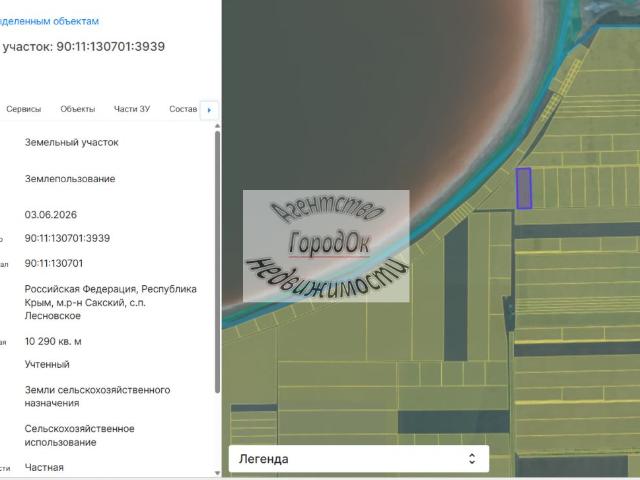Click the info panel vertical scrollbar

218,261
